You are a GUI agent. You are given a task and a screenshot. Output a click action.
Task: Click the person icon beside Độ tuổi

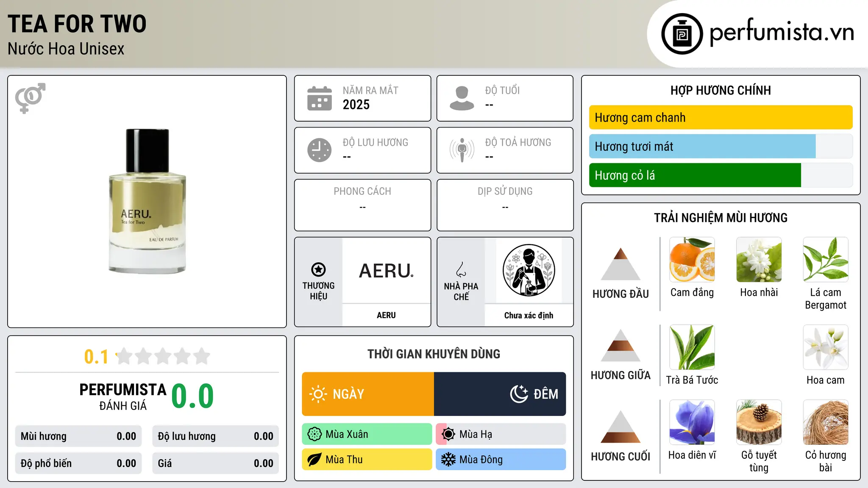462,98
